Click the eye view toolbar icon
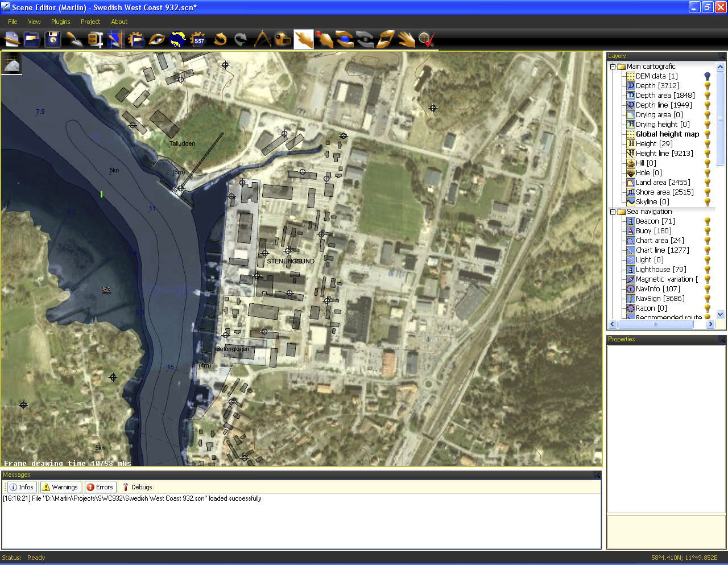The height and width of the screenshot is (565, 728). (156, 39)
